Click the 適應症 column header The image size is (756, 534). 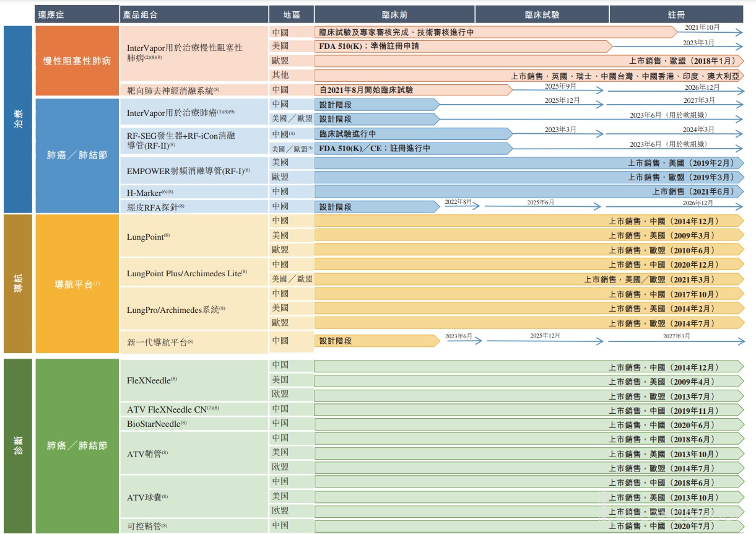[77, 14]
